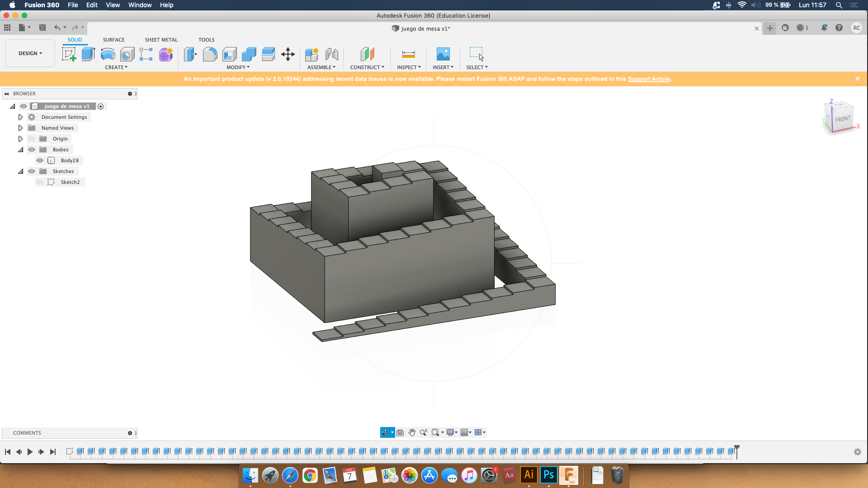
Task: Expand the Document Settings node
Action: tap(20, 117)
